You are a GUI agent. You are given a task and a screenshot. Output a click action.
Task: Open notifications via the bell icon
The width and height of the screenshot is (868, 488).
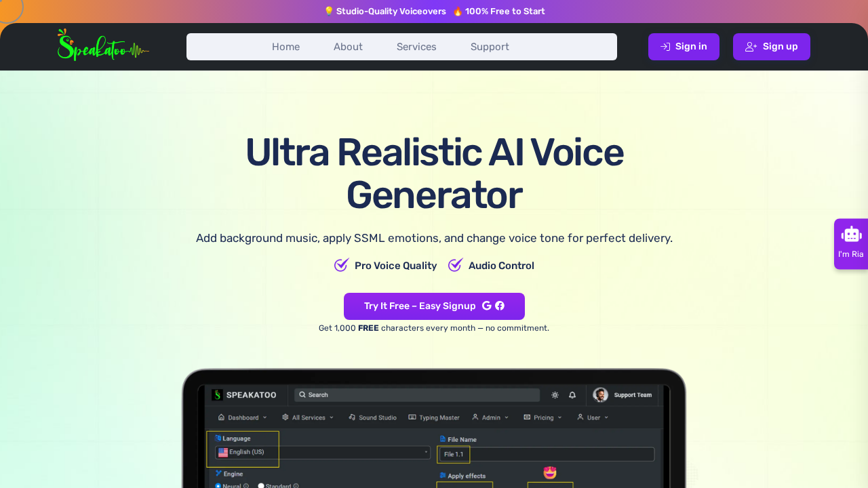tap(572, 394)
